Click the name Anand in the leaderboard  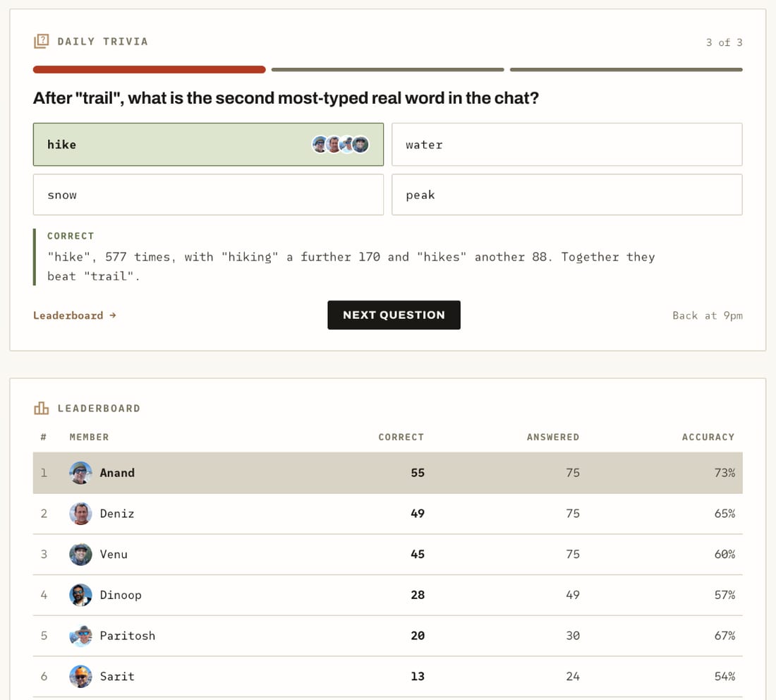coord(117,473)
